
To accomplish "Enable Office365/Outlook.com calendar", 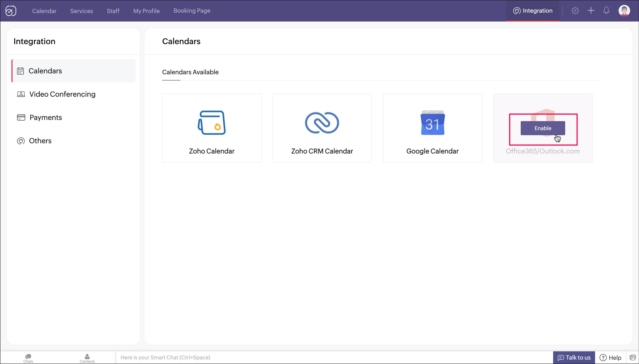I will click(542, 128).
